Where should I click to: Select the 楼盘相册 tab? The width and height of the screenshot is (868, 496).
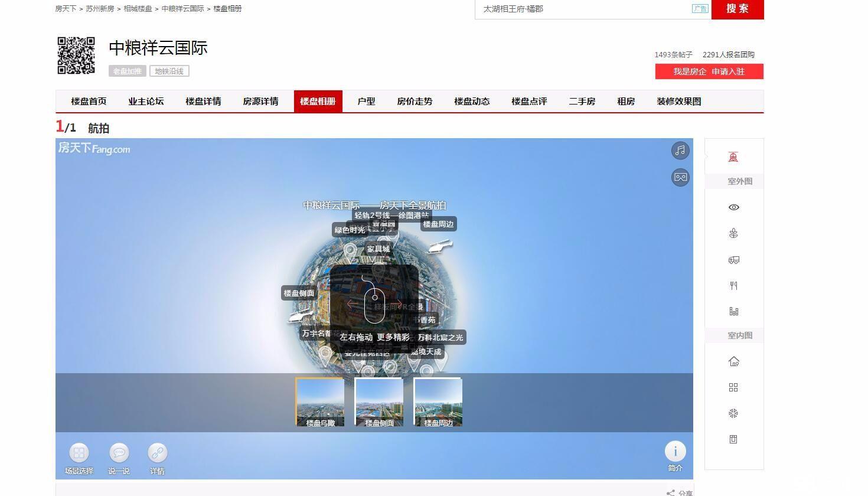(x=318, y=101)
